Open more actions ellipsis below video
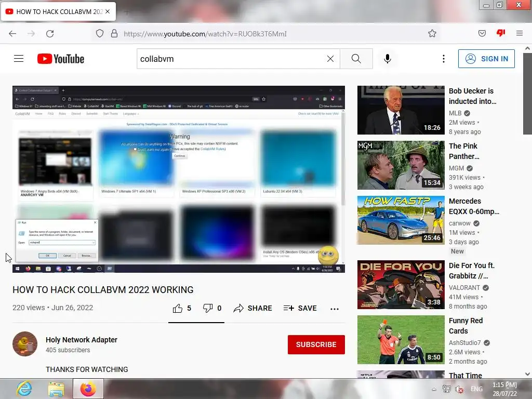 tap(335, 309)
